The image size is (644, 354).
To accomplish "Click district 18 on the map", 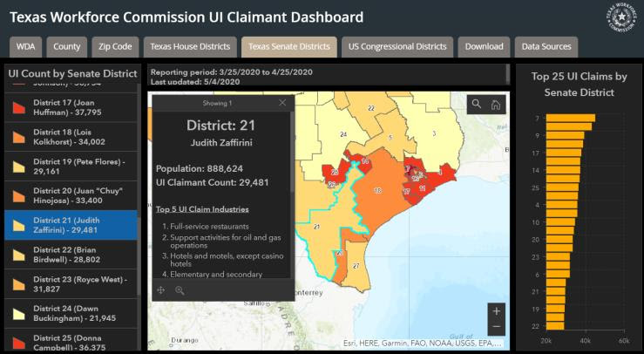I will (378, 190).
